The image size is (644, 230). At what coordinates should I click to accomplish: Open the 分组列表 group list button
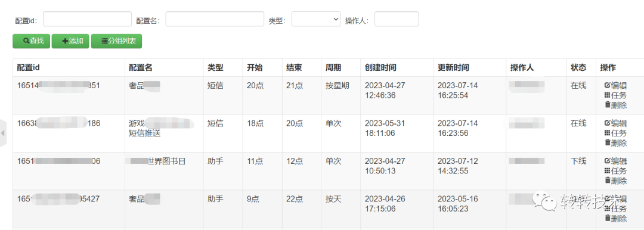117,41
